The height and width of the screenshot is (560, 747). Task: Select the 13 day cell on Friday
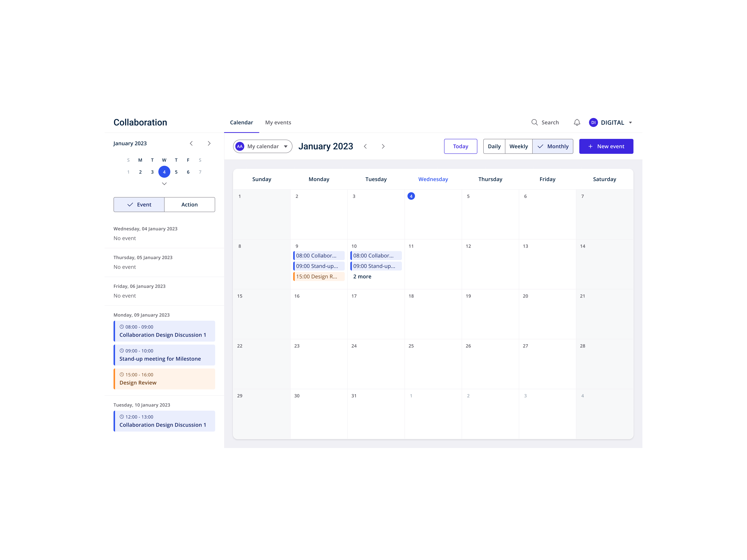547,264
